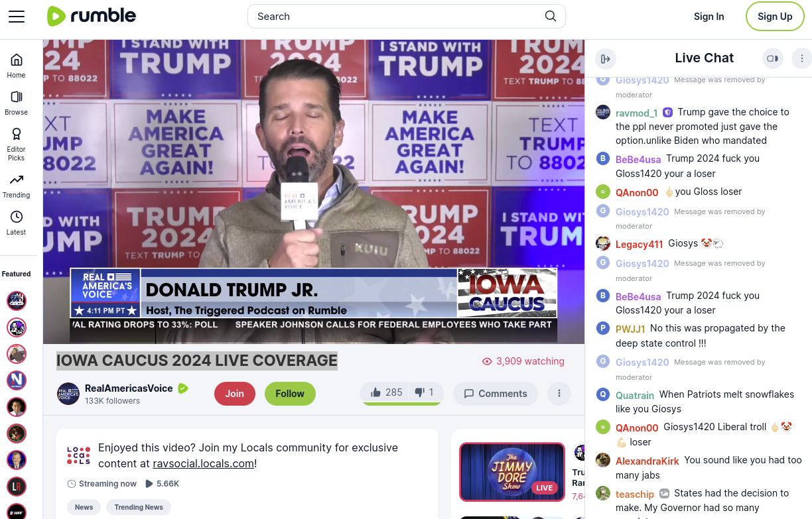Click the verified badge beside RealAmericasVoice
The height and width of the screenshot is (519, 812).
183,388
